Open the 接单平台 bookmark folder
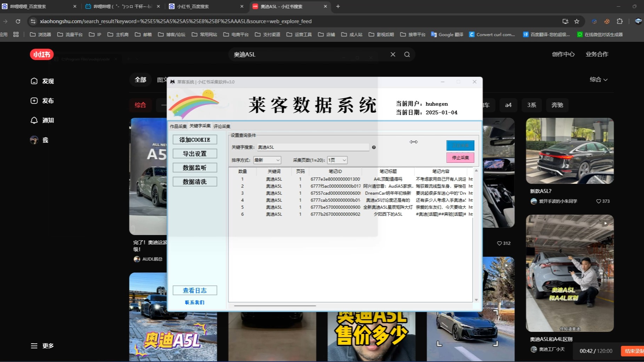 tap(413, 34)
